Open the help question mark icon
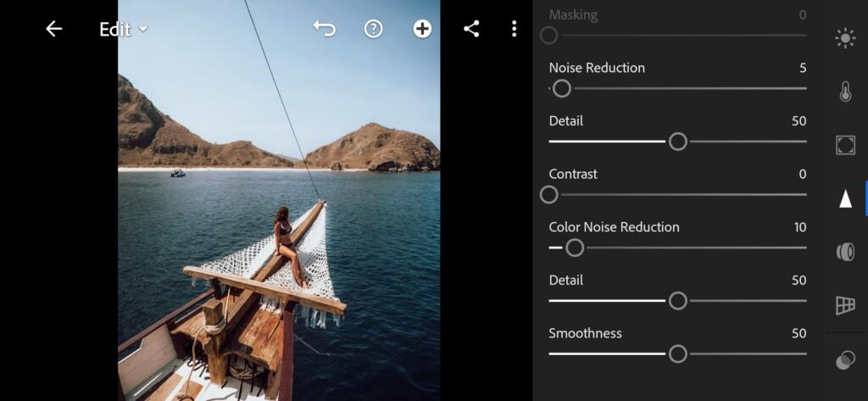 coord(374,29)
